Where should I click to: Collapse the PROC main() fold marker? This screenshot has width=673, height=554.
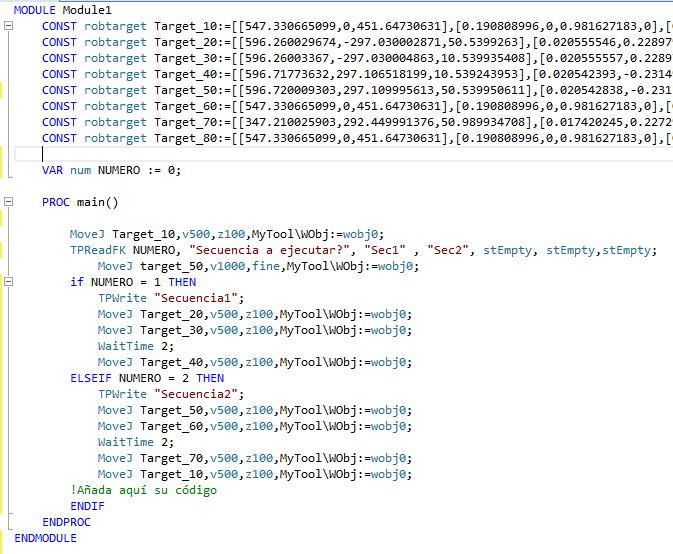click(x=9, y=202)
